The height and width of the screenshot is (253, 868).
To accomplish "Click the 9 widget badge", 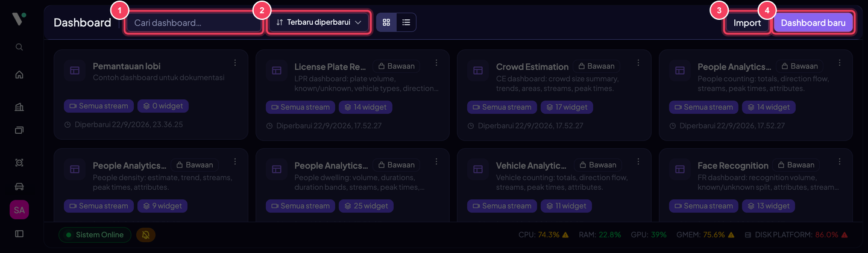I will click(163, 206).
